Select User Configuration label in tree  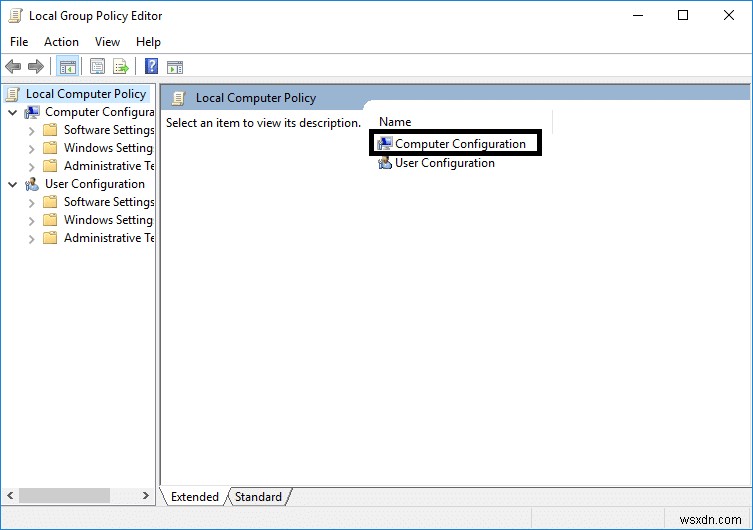tap(95, 184)
